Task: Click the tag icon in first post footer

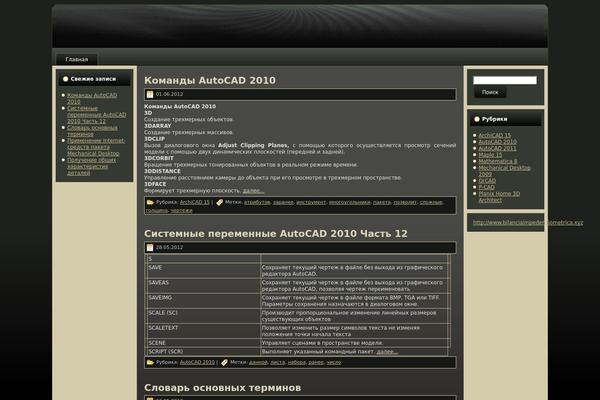Action: coord(219,202)
